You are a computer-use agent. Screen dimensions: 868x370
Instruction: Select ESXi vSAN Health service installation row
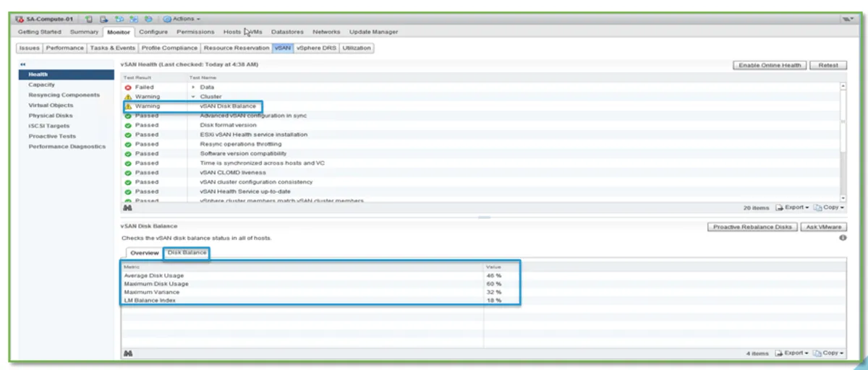pyautogui.click(x=480, y=134)
